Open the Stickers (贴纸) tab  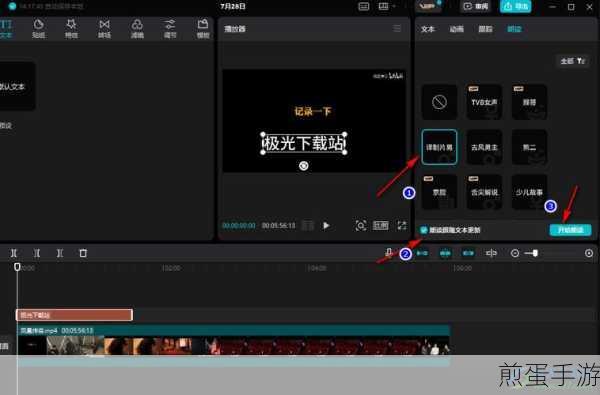38,29
